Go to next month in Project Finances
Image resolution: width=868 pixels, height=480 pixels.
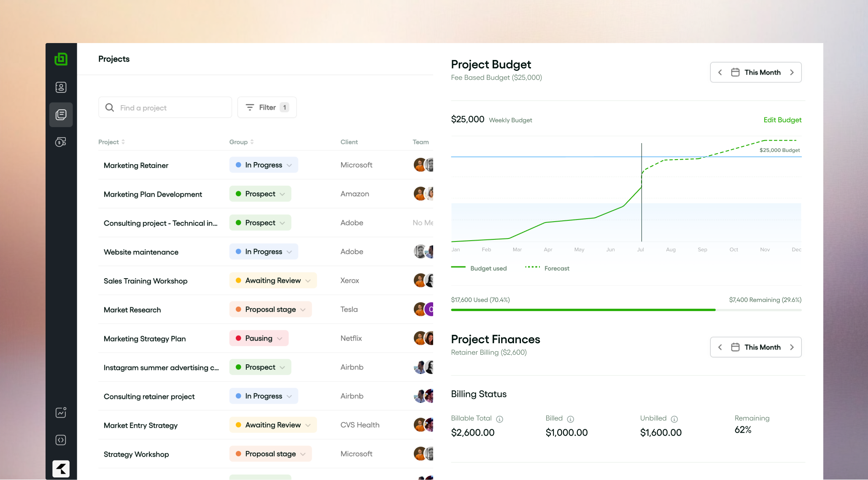(792, 347)
